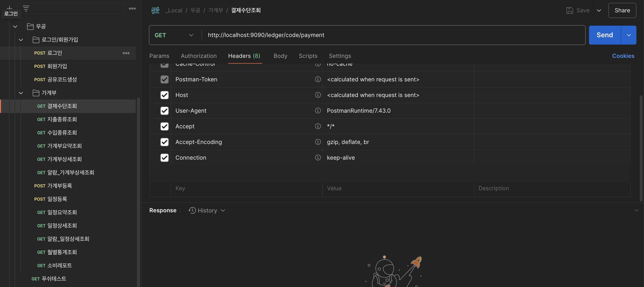Click the Save disk icon

coord(570,10)
